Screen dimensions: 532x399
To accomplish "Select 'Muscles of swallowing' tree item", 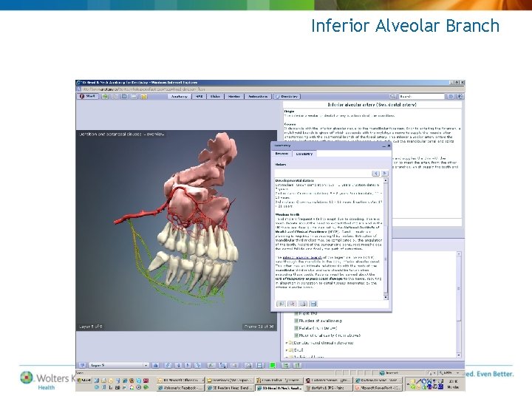I will (320, 321).
